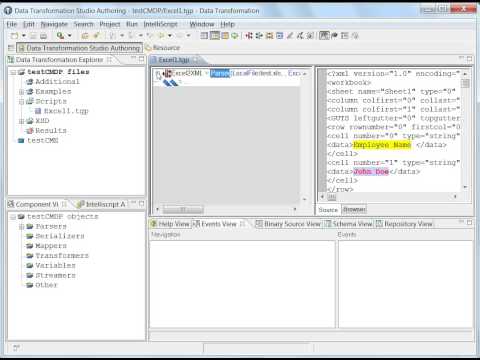Click the Save toolbar icon
This screenshot has width=480, height=360.
pyautogui.click(x=33, y=36)
